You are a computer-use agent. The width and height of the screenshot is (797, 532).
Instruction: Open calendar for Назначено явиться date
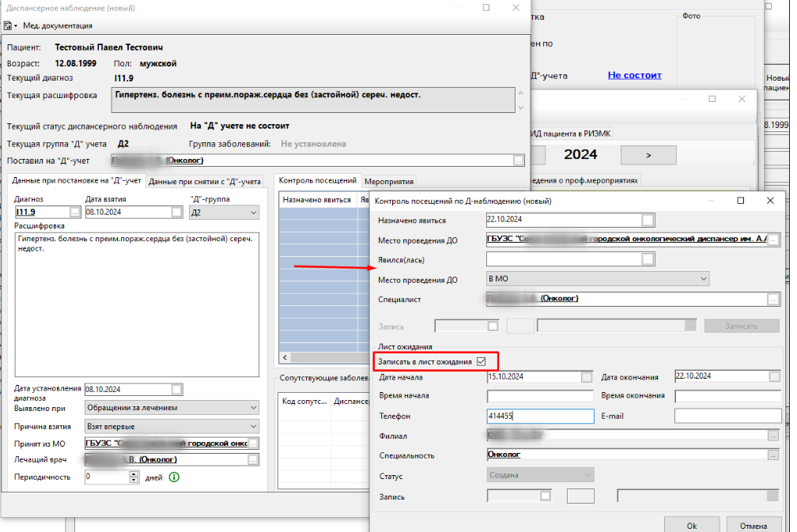point(648,220)
